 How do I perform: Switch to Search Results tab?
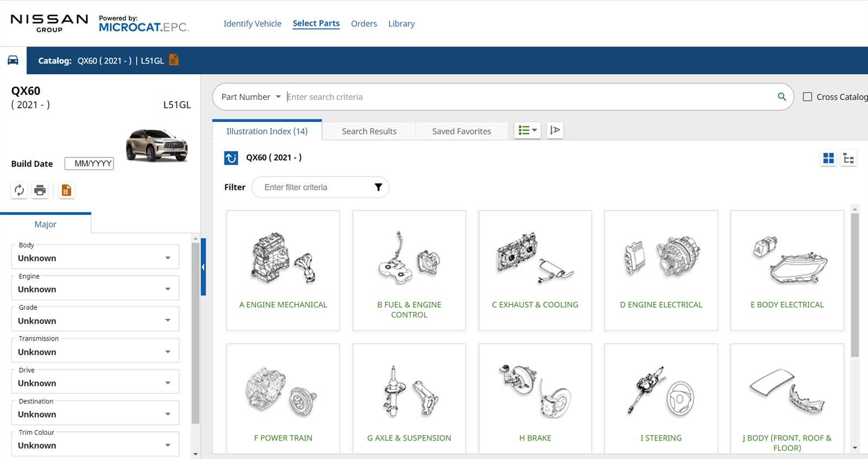click(x=369, y=131)
